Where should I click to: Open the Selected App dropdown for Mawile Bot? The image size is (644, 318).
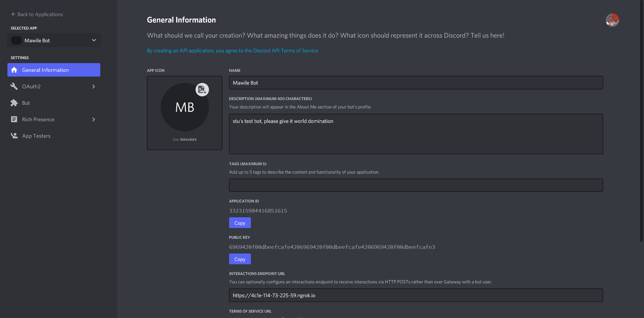point(54,40)
